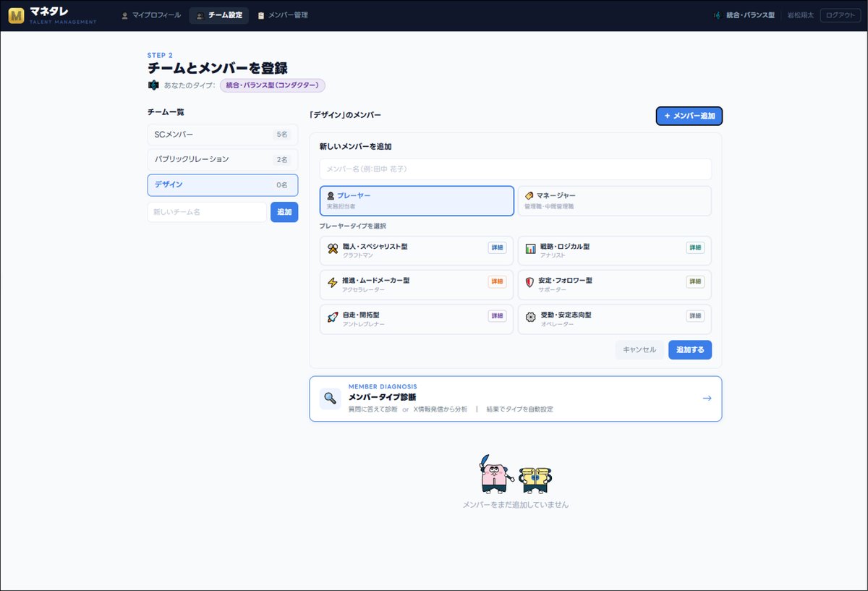Click 追加 beside the new team name field

pos(284,212)
